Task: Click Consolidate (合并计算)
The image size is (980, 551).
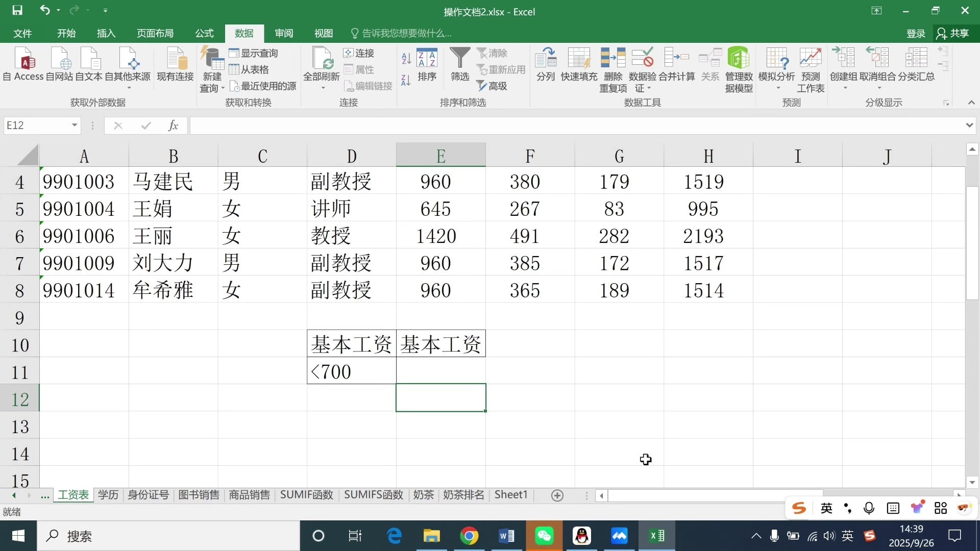Action: (x=677, y=64)
